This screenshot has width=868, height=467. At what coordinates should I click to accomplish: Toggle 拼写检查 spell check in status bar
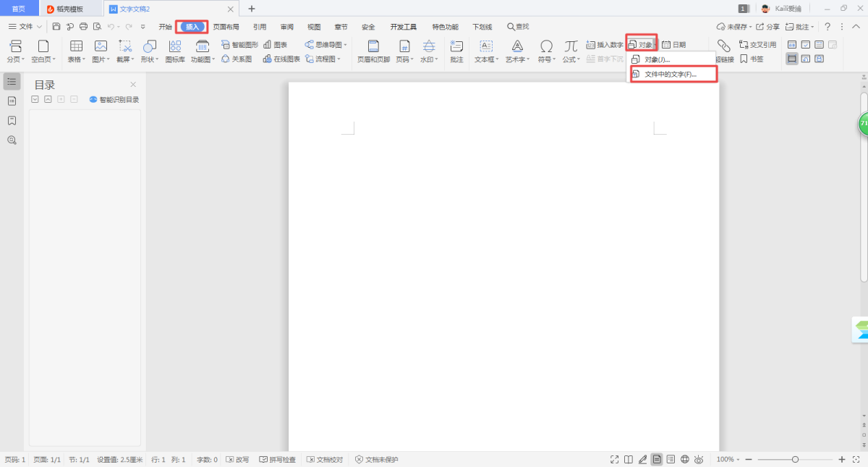click(278, 460)
